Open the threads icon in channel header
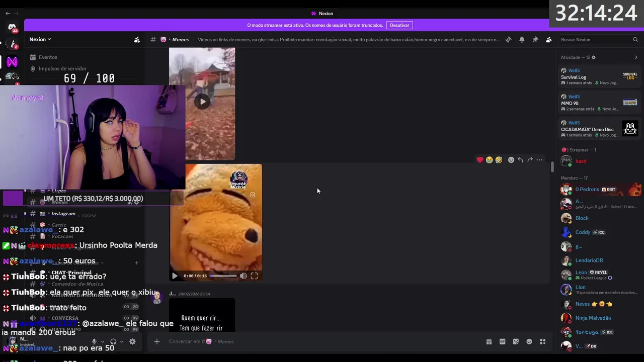 (x=508, y=40)
